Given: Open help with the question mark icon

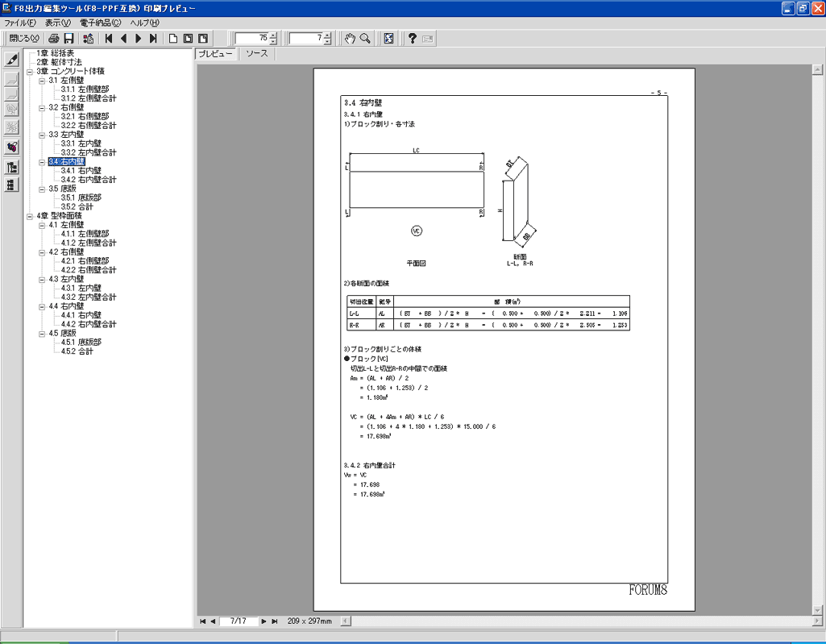Looking at the screenshot, I should [413, 39].
